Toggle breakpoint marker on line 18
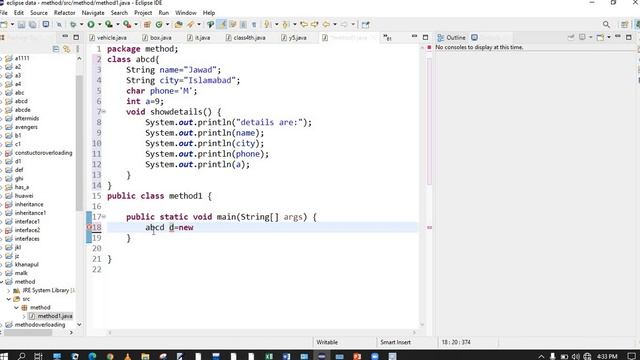Screen dimensions: 640x360 tap(89, 227)
